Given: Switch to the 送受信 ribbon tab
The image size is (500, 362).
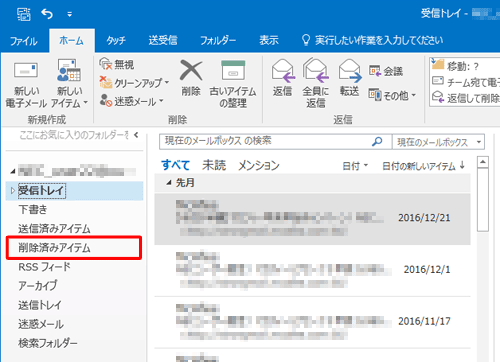Looking at the screenshot, I should [x=163, y=41].
